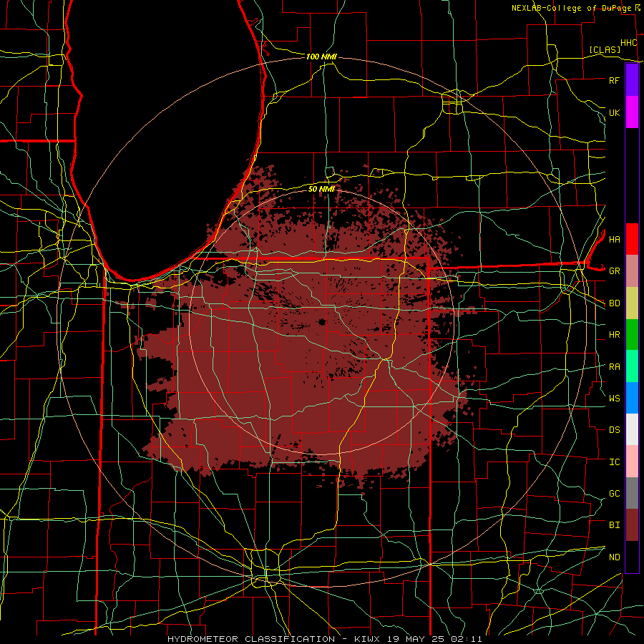The width and height of the screenshot is (644, 644).
Task: Click the 'RF' legend label
Action: tap(614, 80)
